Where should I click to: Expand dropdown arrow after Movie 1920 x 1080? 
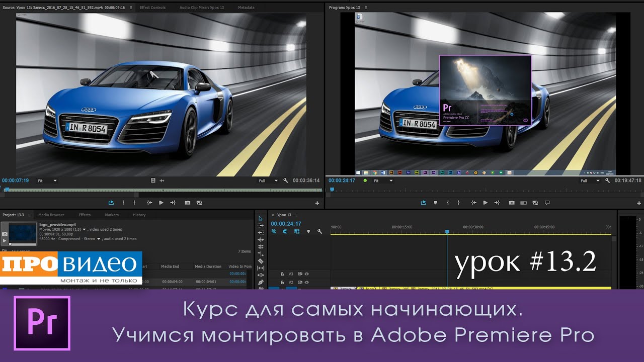pos(85,229)
